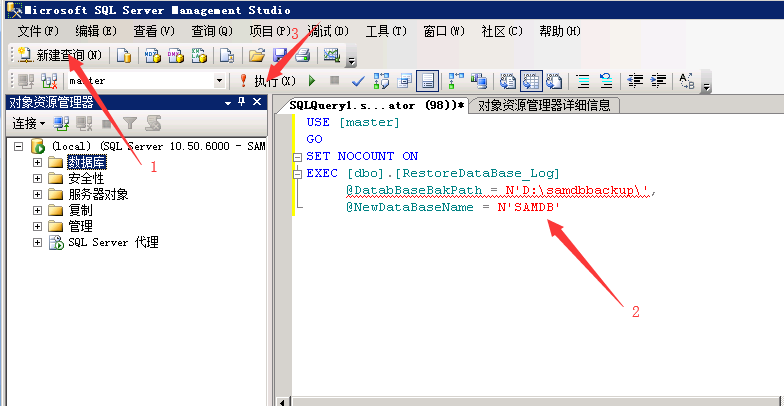Open the 项目(P) menu
The image size is (784, 406).
tap(270, 31)
